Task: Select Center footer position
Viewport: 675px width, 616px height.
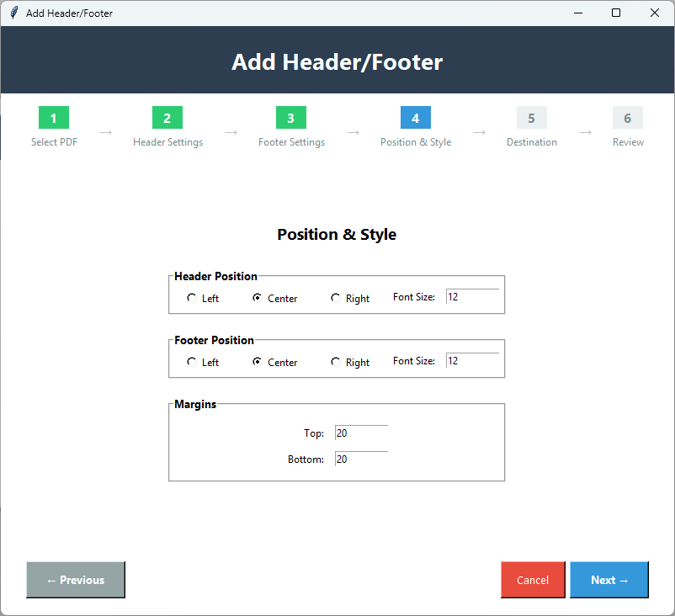Action: click(x=258, y=361)
